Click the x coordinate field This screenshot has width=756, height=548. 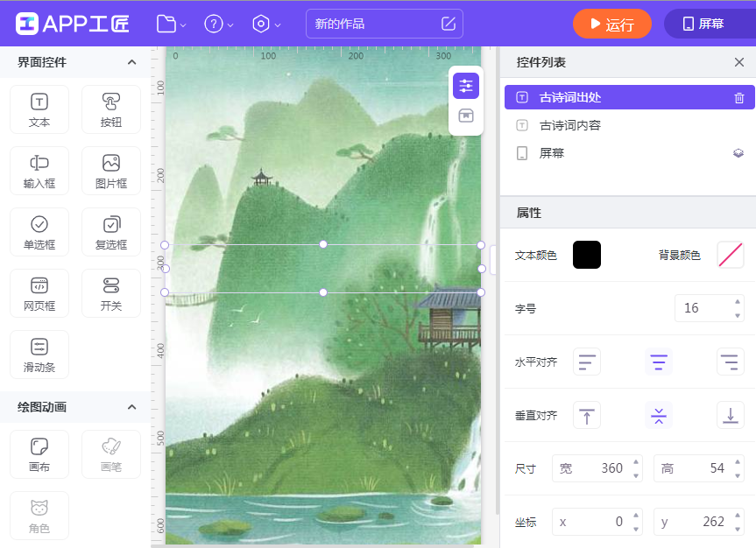tap(597, 522)
